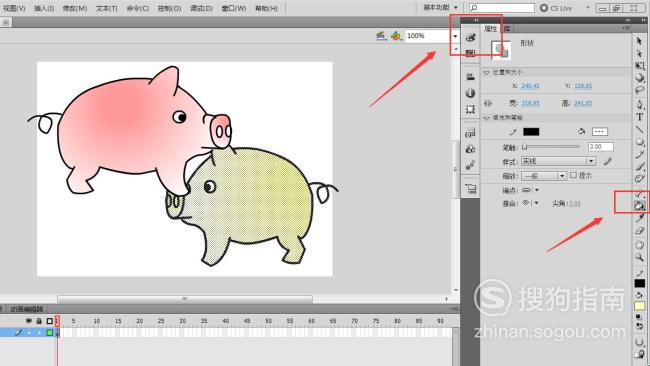
Task: Click the Edit Symbols icon above the stage
Action: (396, 36)
